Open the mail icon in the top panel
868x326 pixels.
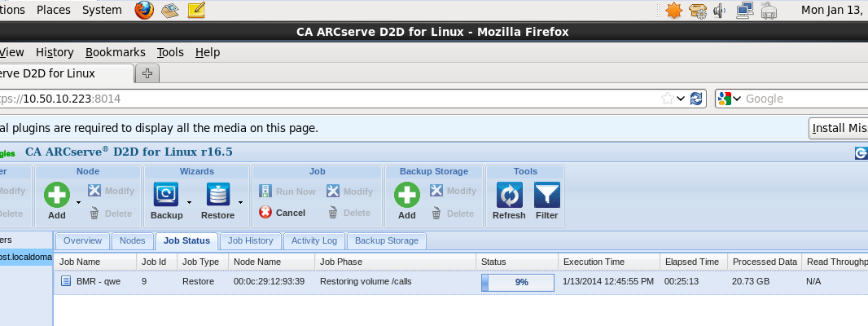tap(170, 10)
